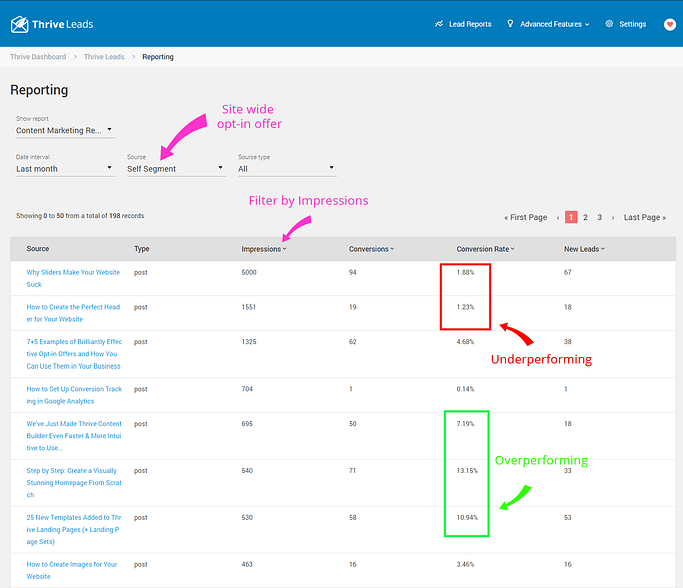Image resolution: width=683 pixels, height=588 pixels.
Task: Click the 0.14% conversion rate cell
Action: click(x=465, y=389)
